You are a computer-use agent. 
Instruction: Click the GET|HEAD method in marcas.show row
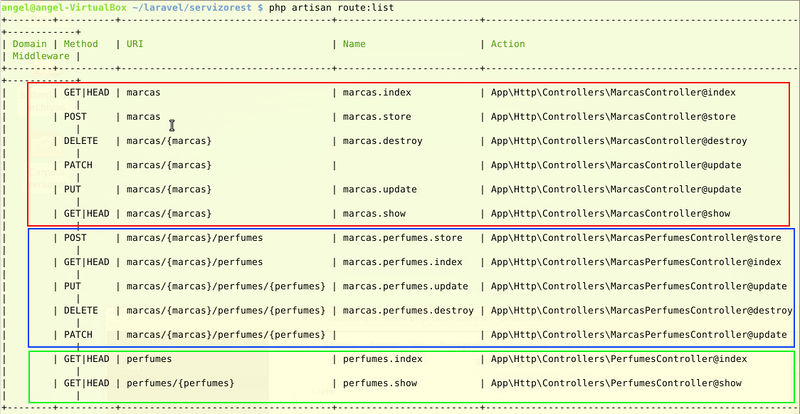pyautogui.click(x=86, y=213)
